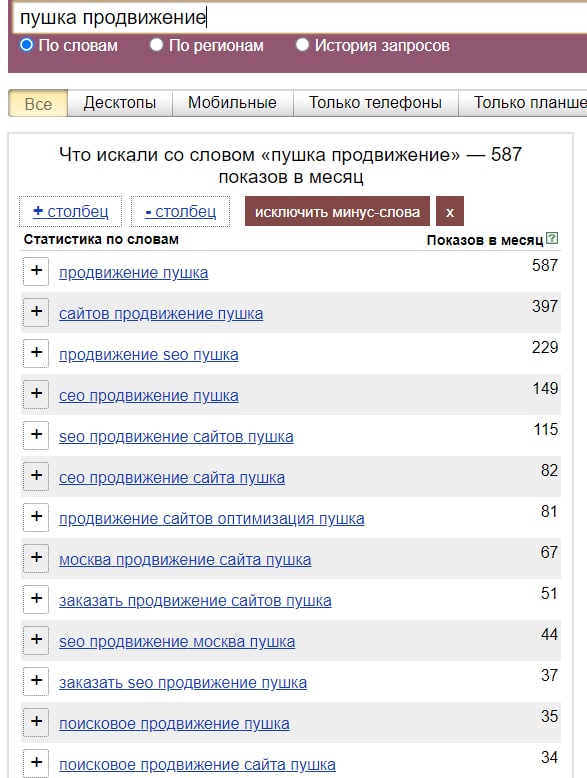Screen dimensions: 587x778
Task: Select 'По регионам' radio option
Action: click(x=156, y=45)
